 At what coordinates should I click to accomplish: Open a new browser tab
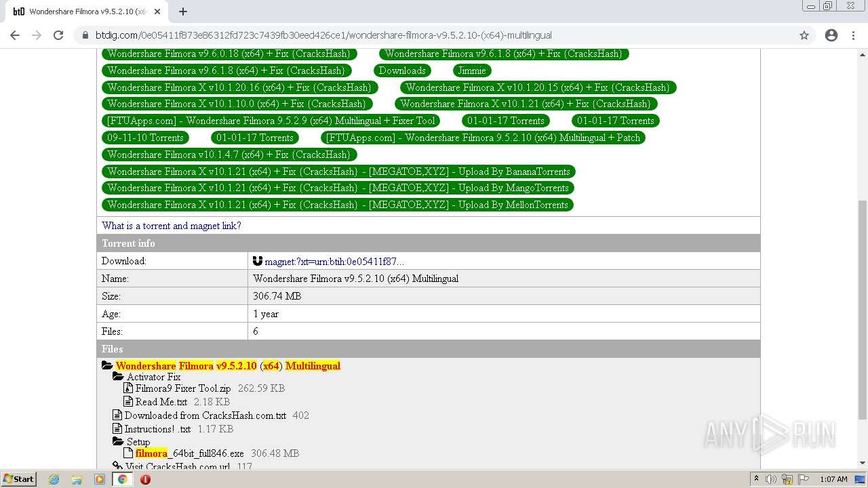(x=183, y=12)
